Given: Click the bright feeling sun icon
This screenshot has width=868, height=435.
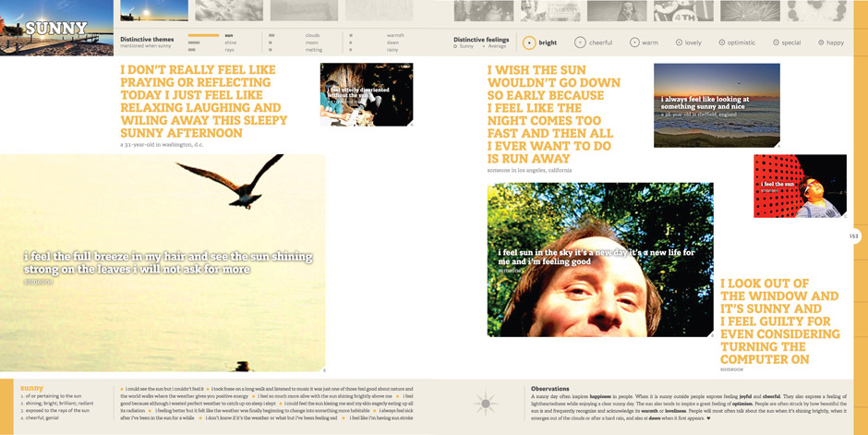Looking at the screenshot, I should coord(529,42).
